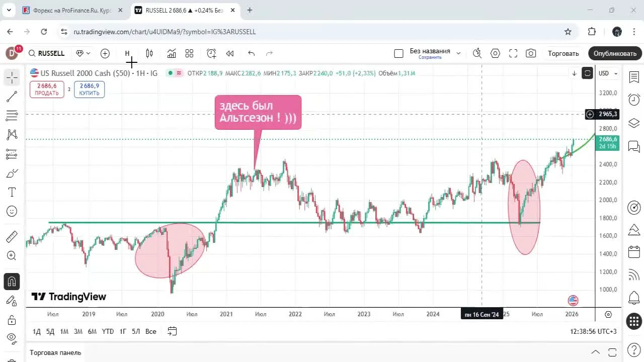This screenshot has height=362, width=644.
Task: Open the economic calendar in right sidebar
Action: tap(634, 252)
